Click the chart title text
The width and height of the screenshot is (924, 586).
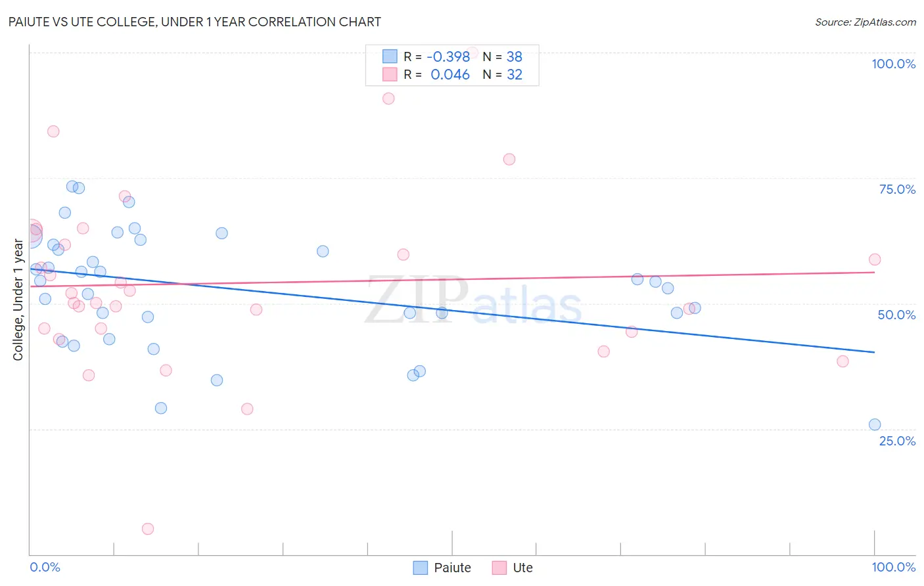195,22
